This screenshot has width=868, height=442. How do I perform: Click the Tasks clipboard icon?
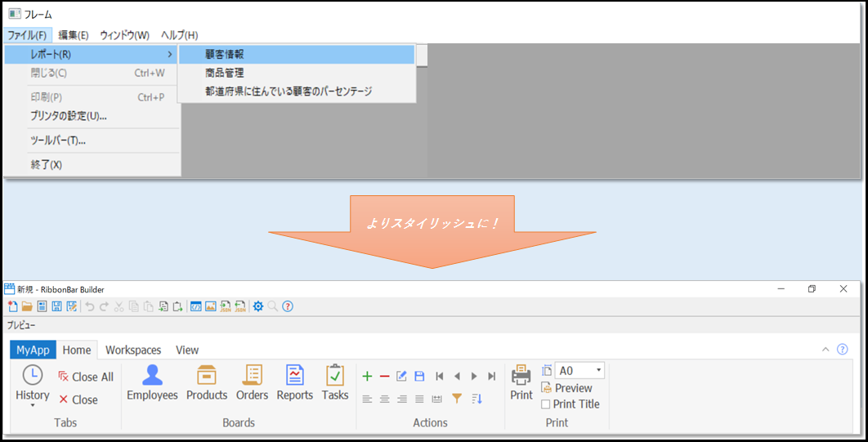coord(335,375)
